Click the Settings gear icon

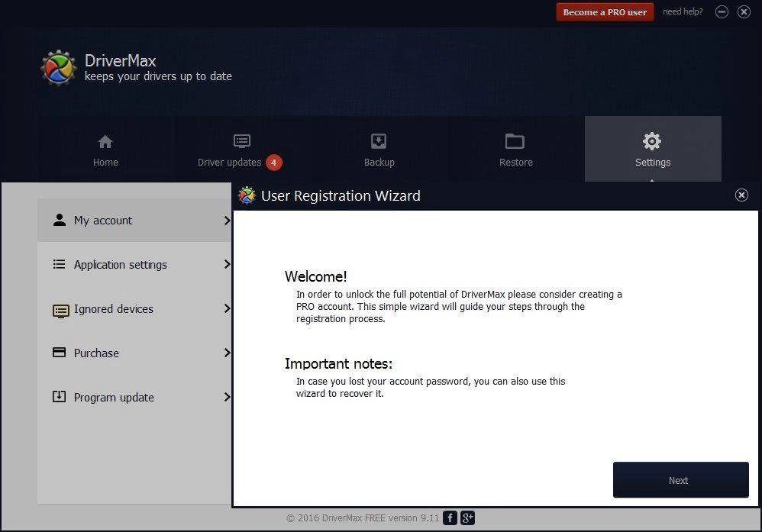(652, 141)
